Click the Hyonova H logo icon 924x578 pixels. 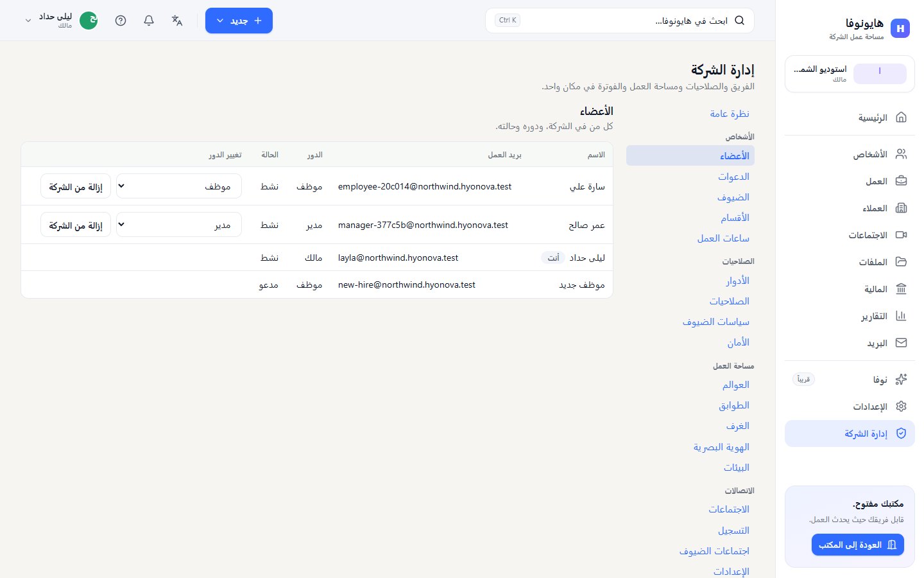click(x=900, y=28)
